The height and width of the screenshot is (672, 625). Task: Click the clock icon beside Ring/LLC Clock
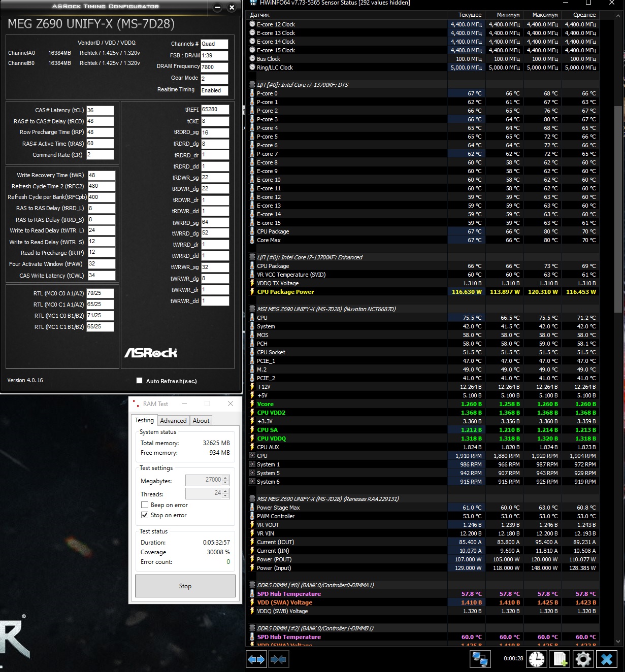[x=252, y=68]
